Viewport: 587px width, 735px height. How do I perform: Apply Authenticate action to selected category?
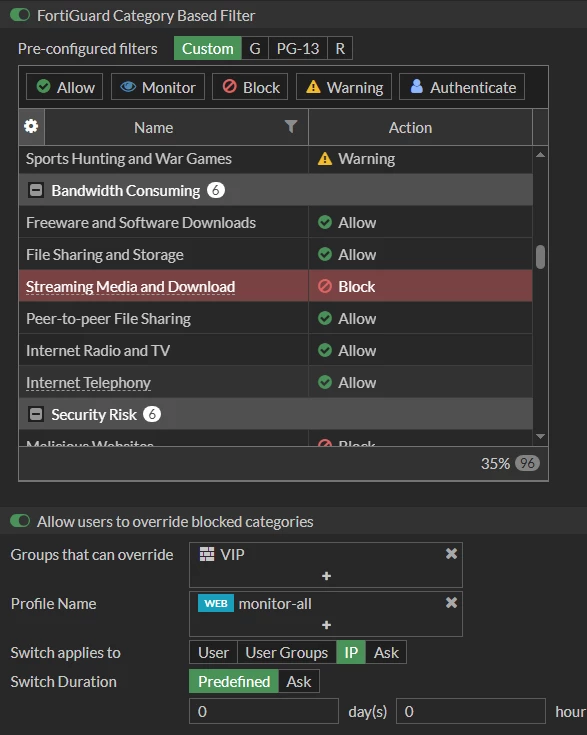coord(462,87)
